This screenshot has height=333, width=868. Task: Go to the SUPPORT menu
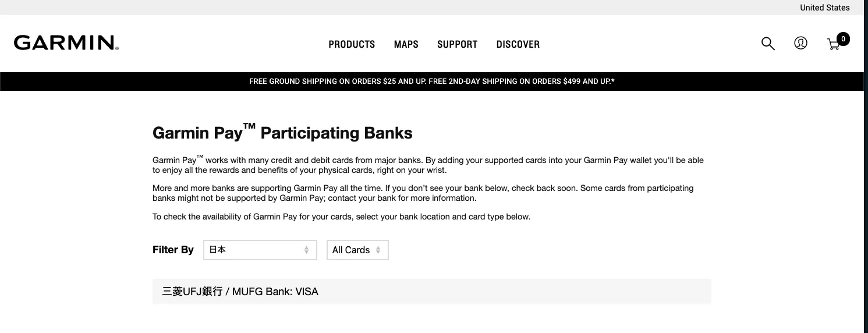(457, 44)
